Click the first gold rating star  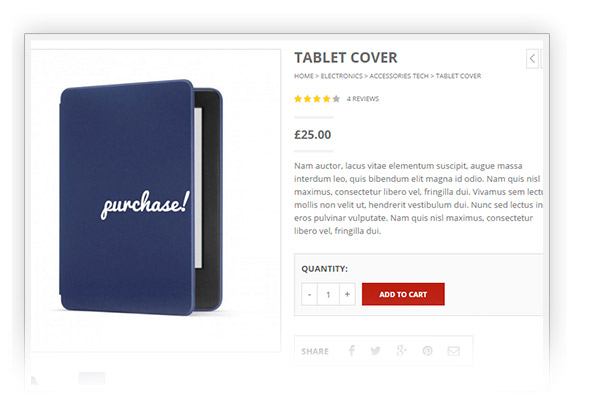pos(298,99)
